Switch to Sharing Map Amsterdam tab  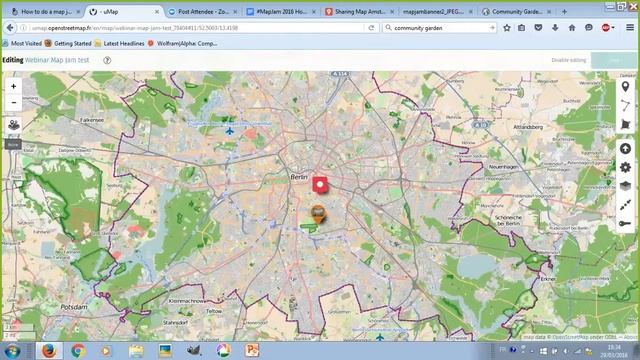pyautogui.click(x=360, y=12)
